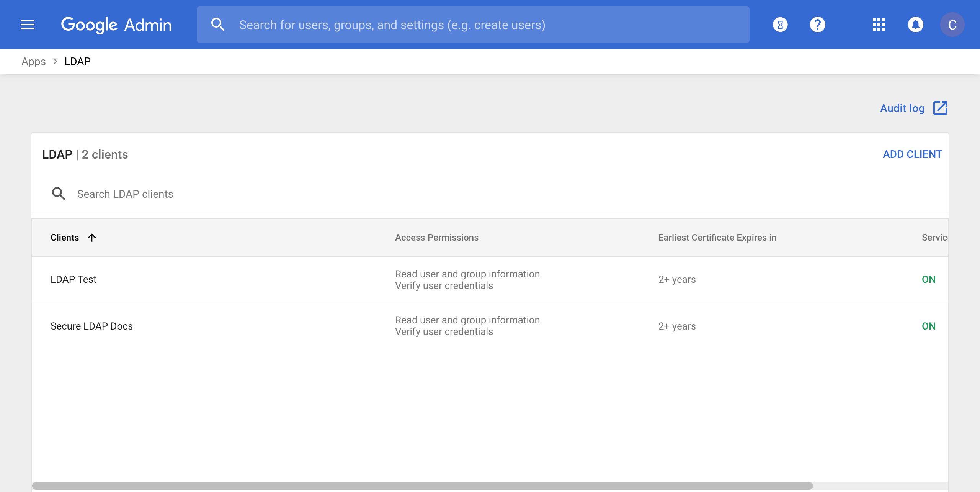Click the horizontal table scrollbar

click(x=422, y=486)
